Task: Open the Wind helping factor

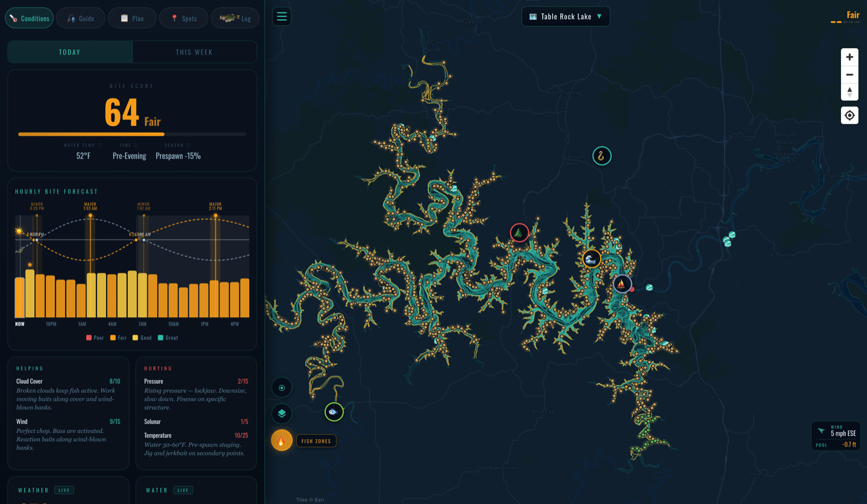Action: tap(68, 434)
